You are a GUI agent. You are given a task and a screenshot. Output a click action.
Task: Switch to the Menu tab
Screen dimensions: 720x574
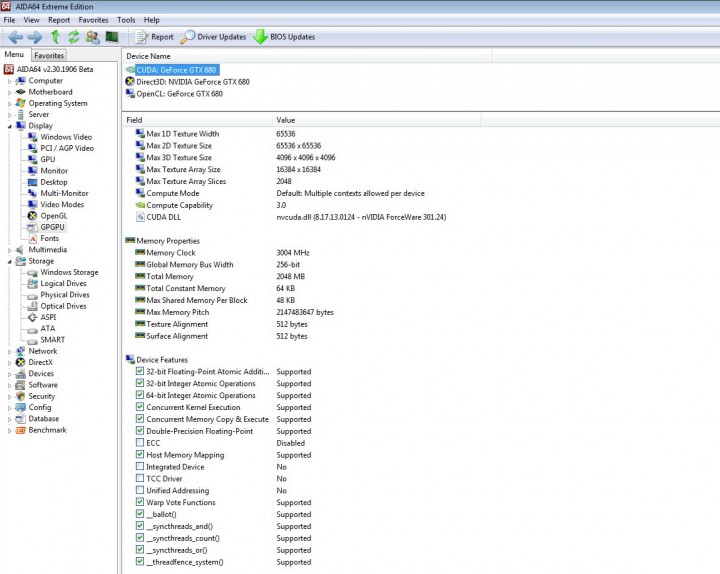14,54
